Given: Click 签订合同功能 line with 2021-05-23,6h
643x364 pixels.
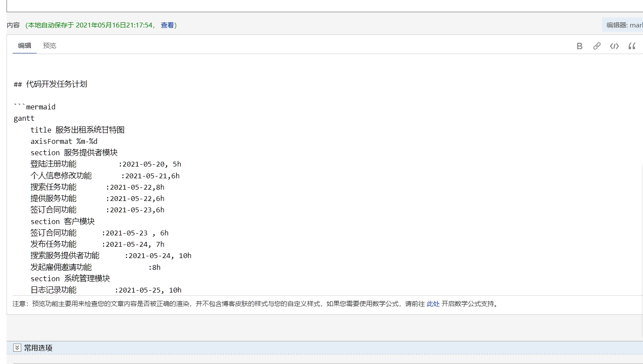Looking at the screenshot, I should pyautogui.click(x=97, y=210).
